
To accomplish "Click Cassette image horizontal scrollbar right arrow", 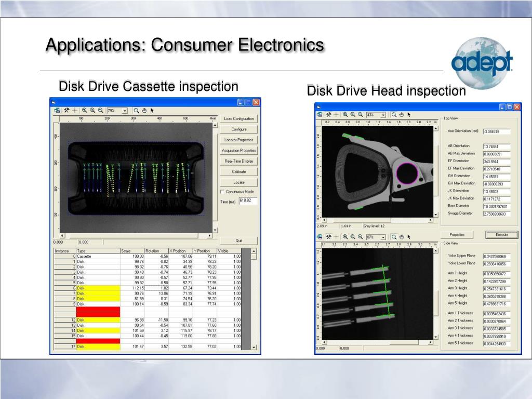I will 210,235.
